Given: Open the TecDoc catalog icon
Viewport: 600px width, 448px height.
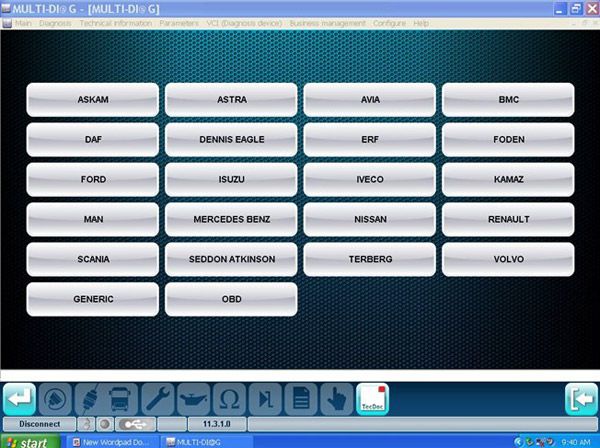Looking at the screenshot, I should pyautogui.click(x=372, y=398).
